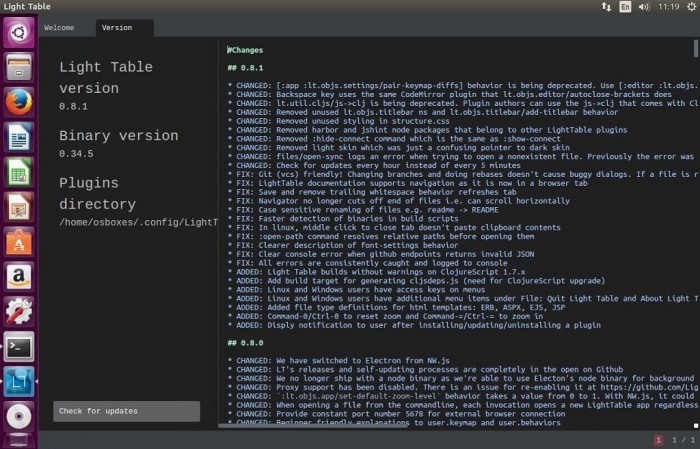The image size is (700, 449).
Task: Click the red console error count badge
Action: (x=658, y=440)
